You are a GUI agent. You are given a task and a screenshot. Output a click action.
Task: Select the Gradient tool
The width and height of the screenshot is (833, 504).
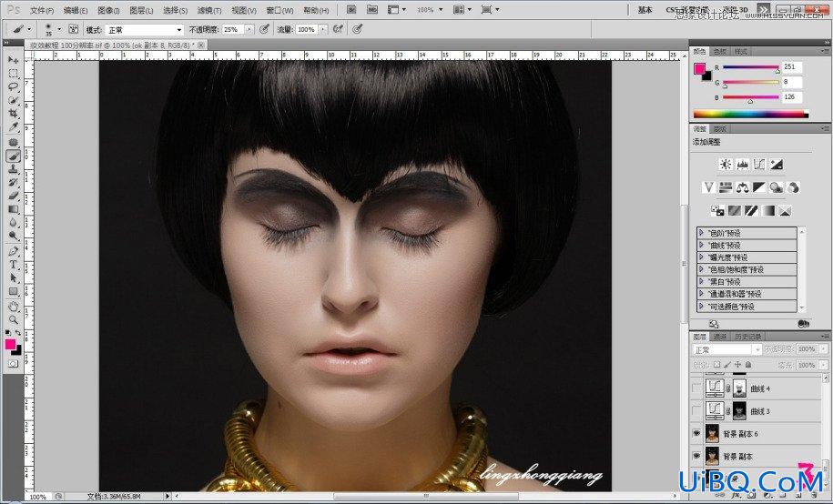pyautogui.click(x=14, y=209)
